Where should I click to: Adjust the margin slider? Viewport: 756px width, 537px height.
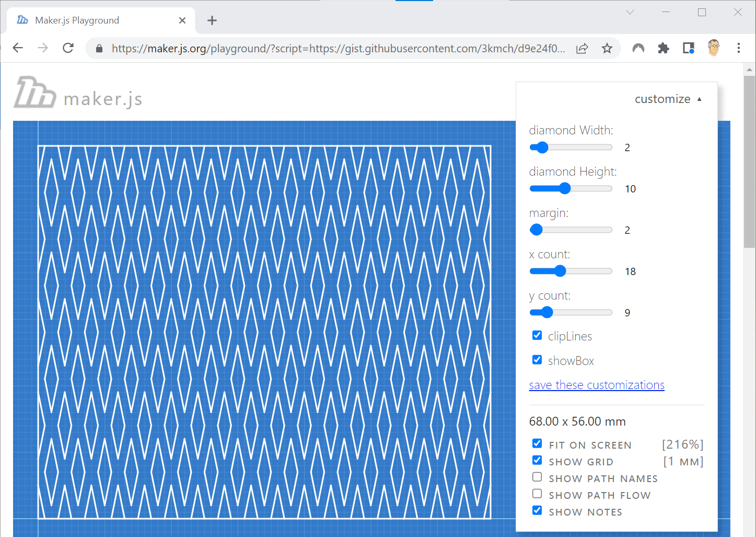pos(571,230)
